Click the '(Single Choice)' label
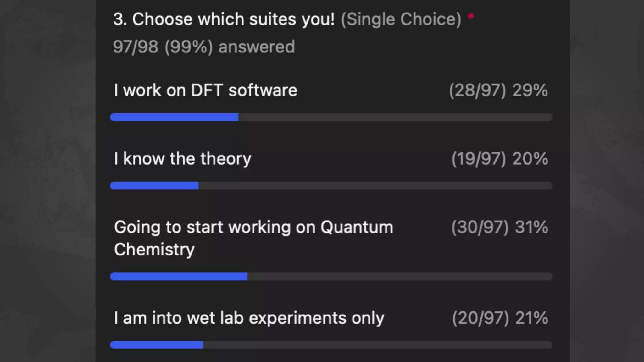Screen dimensions: 644x362 click(x=401, y=19)
